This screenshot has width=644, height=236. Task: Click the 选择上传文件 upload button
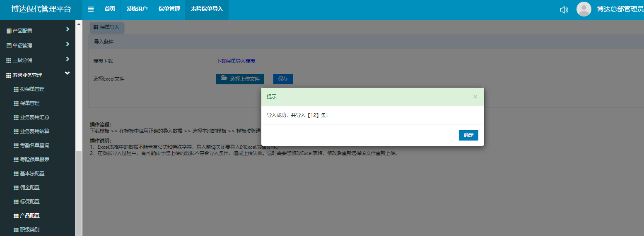240,79
